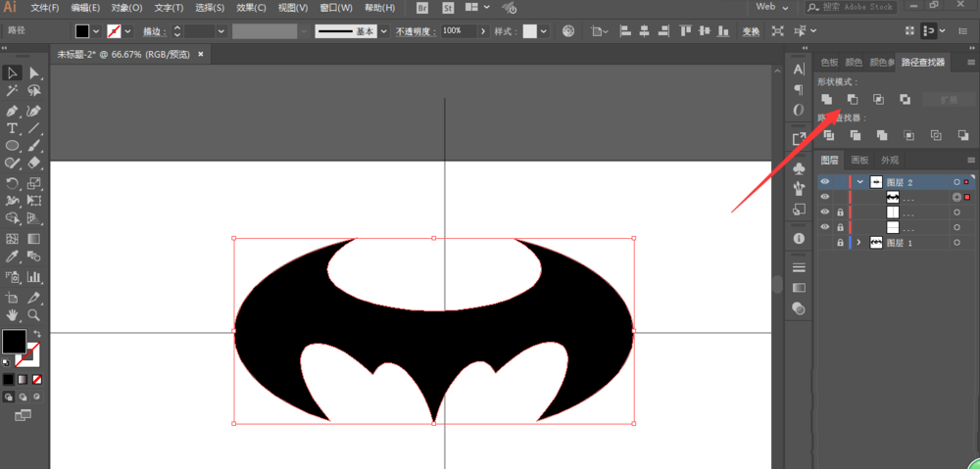Select the Selection tool (black arrow)

12,73
